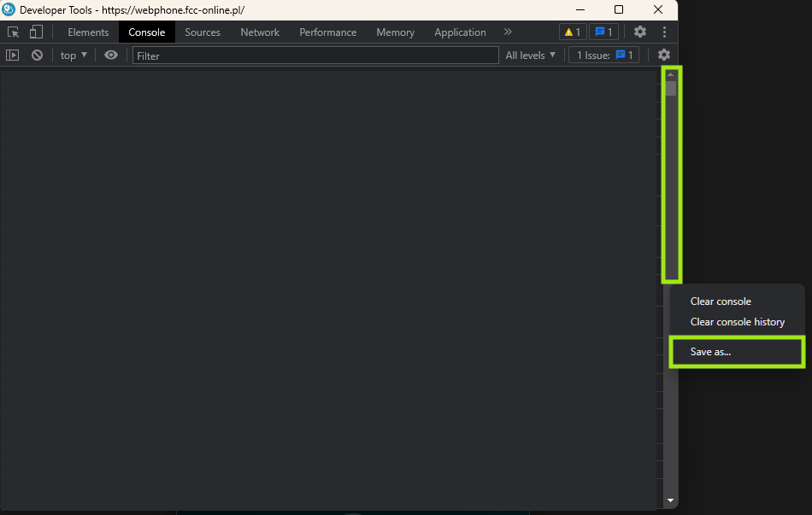Open the top context dropdown

(x=74, y=55)
